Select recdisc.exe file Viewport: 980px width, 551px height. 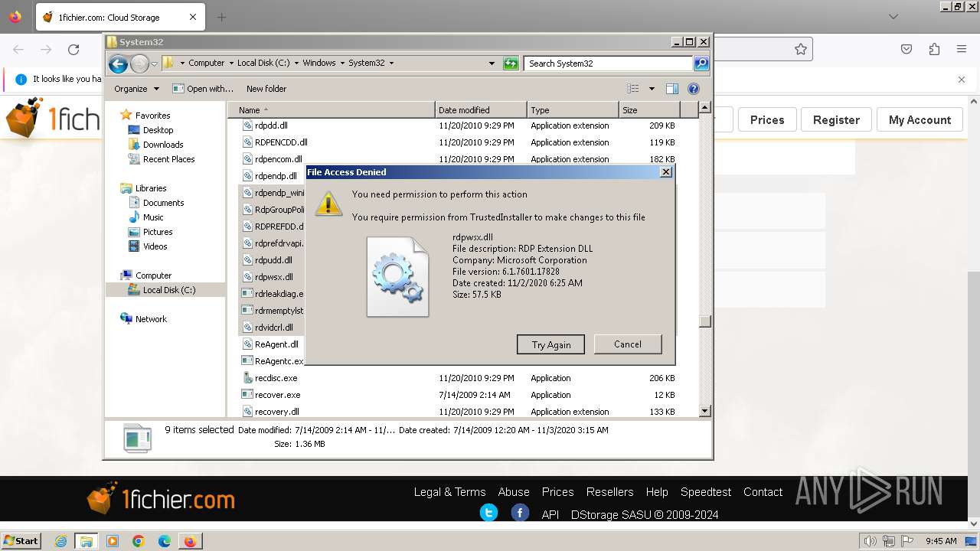click(276, 378)
